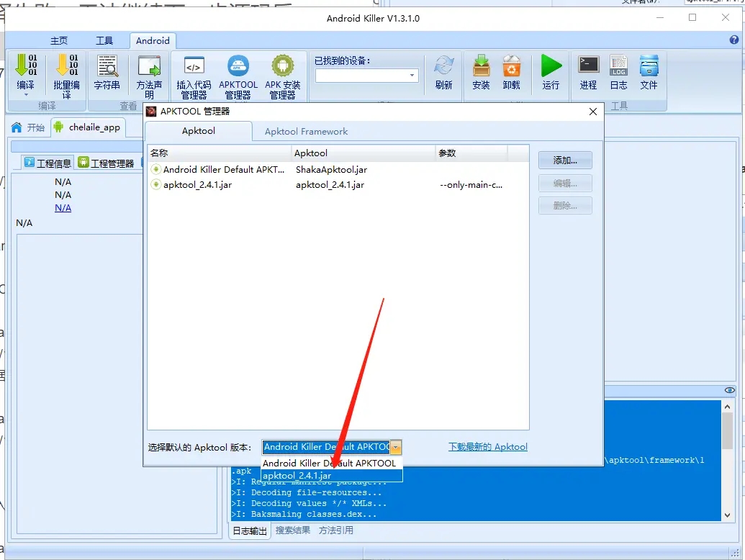Open the 下载最新的 Apktool link
The height and width of the screenshot is (560, 745).
[x=488, y=447]
